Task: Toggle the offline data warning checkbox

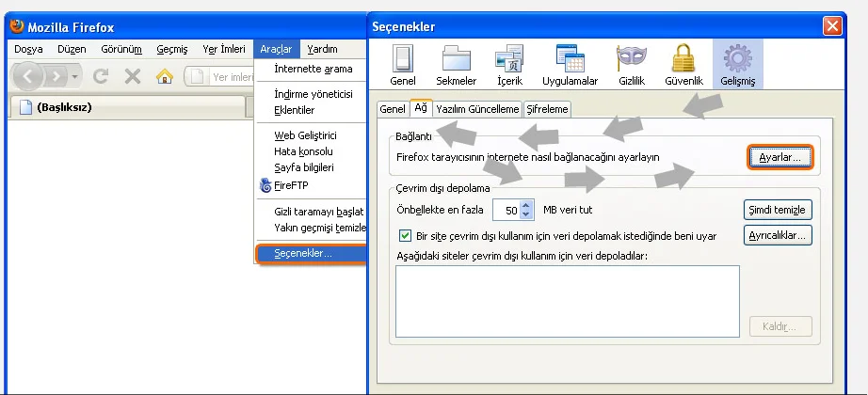Action: (x=406, y=235)
